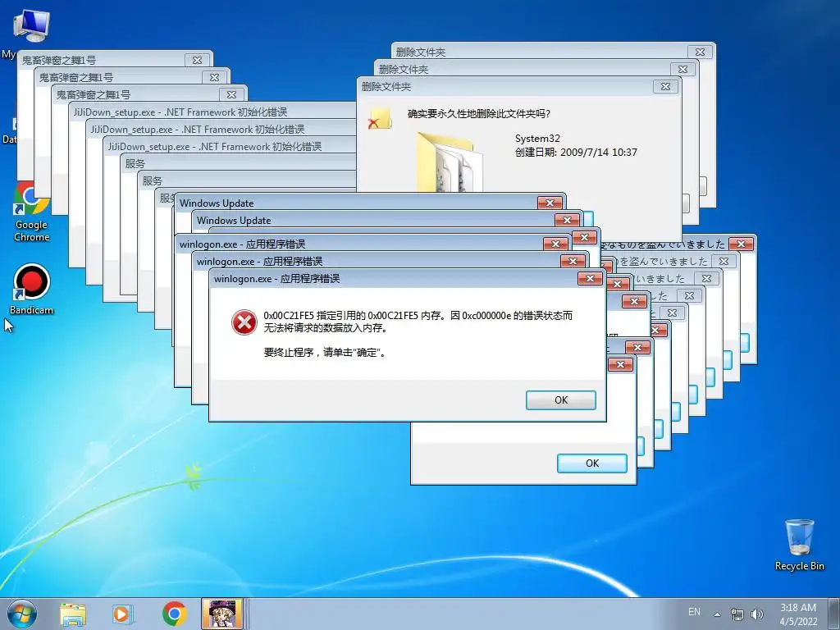Close the rearmost 删除文件夹 dialog
The height and width of the screenshot is (630, 840).
[x=700, y=52]
